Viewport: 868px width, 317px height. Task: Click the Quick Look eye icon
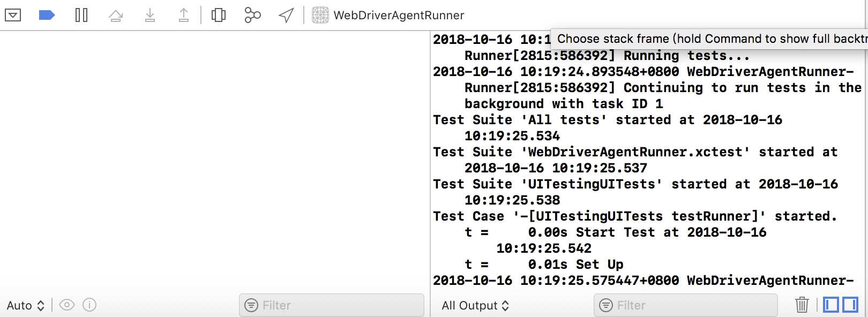pos(67,305)
